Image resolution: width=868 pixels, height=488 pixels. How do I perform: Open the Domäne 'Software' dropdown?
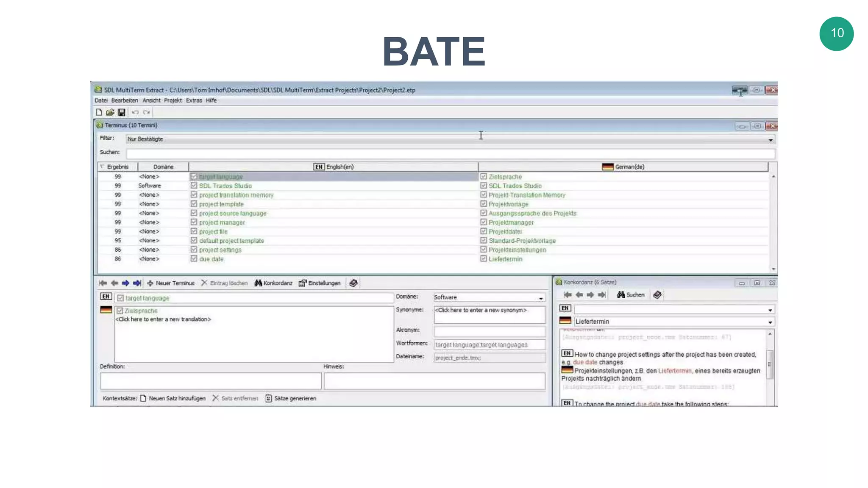click(541, 298)
